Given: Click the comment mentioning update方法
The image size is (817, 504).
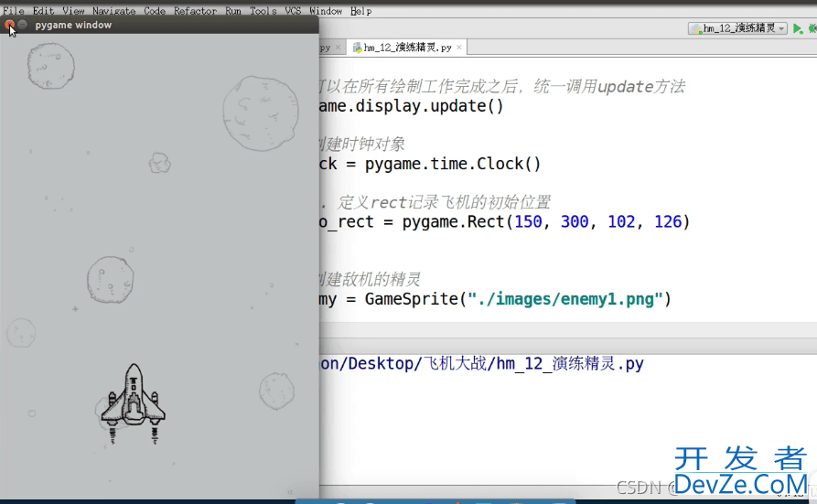Looking at the screenshot, I should 501,86.
